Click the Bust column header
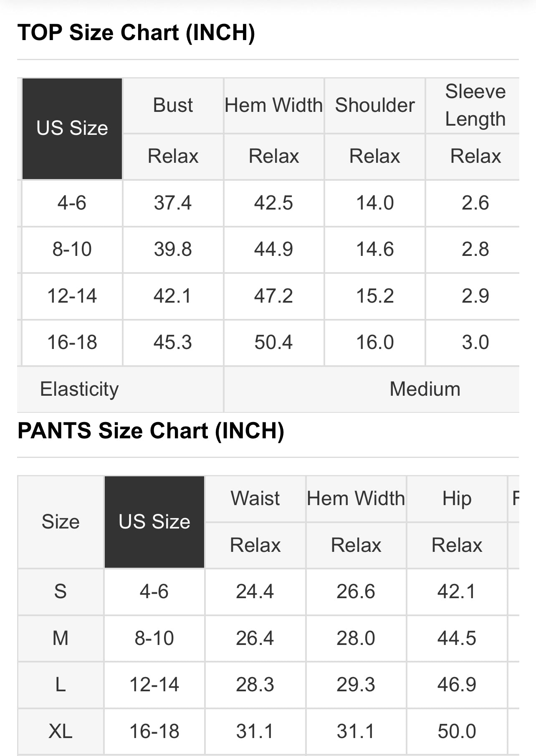The height and width of the screenshot is (756, 536). pyautogui.click(x=173, y=105)
